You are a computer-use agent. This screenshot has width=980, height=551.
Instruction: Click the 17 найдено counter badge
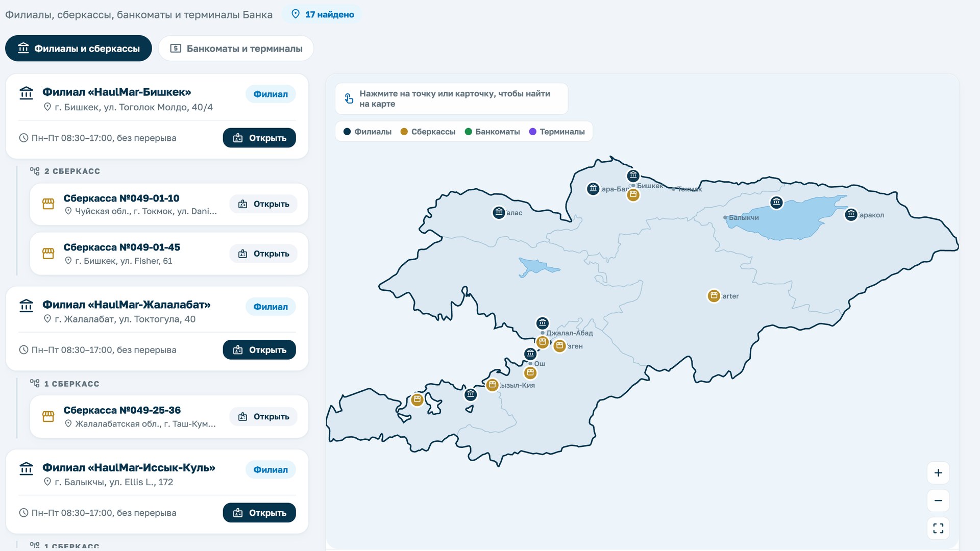pos(323,14)
